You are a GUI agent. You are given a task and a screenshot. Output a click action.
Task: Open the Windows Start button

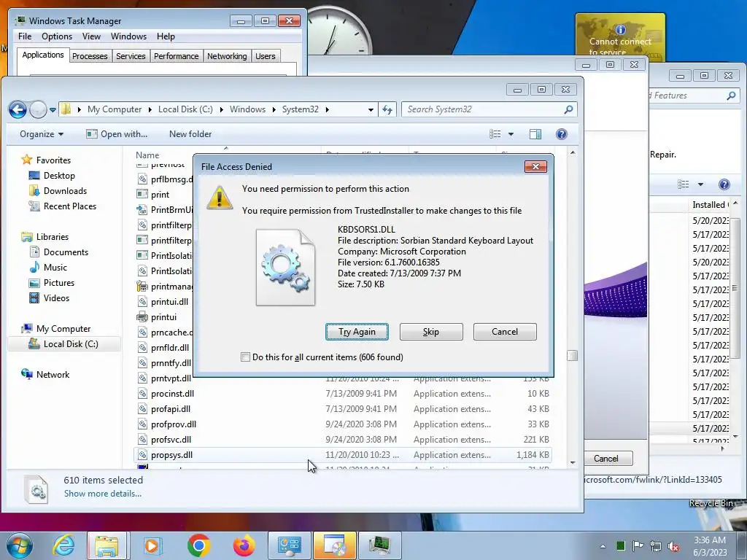pyautogui.click(x=19, y=545)
